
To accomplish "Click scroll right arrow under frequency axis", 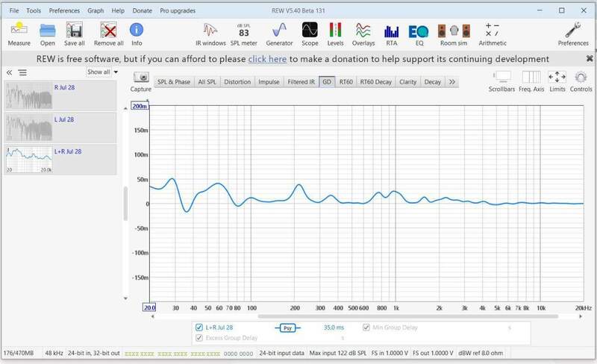I will pyautogui.click(x=581, y=316).
